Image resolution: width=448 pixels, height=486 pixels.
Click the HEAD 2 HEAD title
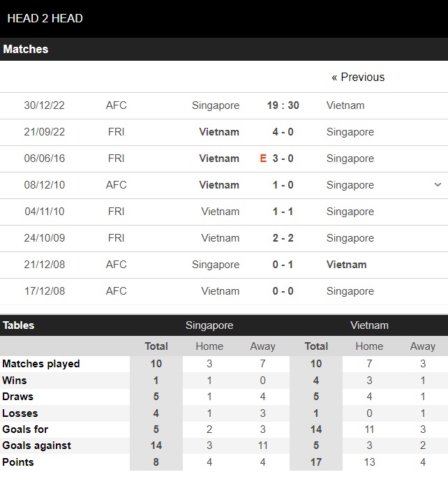click(45, 18)
